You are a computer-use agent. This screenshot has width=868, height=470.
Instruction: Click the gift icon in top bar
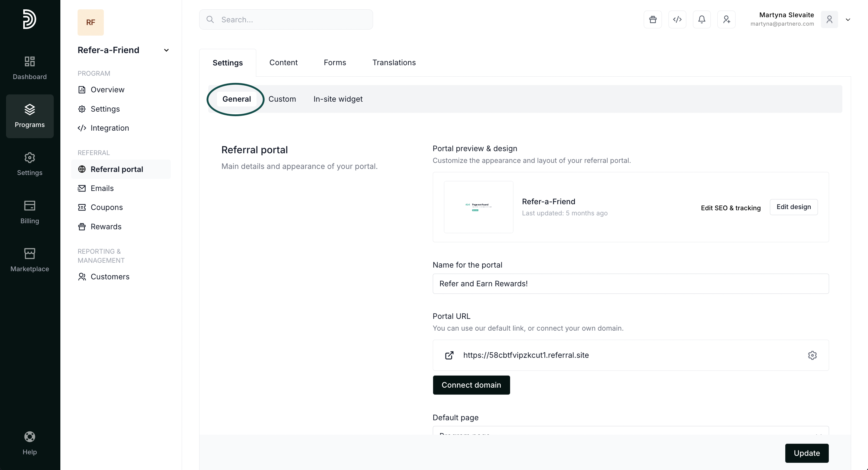(652, 20)
